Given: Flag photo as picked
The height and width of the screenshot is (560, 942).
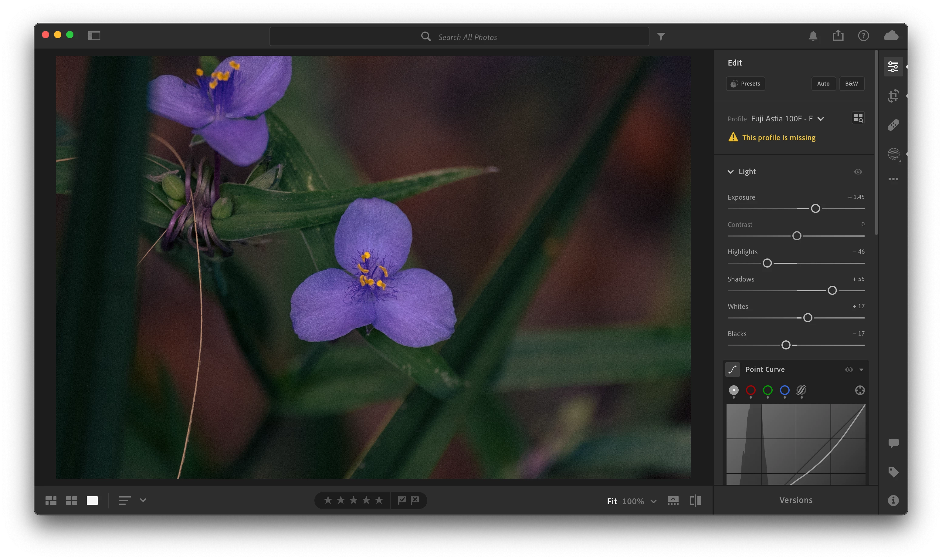Looking at the screenshot, I should (x=402, y=500).
